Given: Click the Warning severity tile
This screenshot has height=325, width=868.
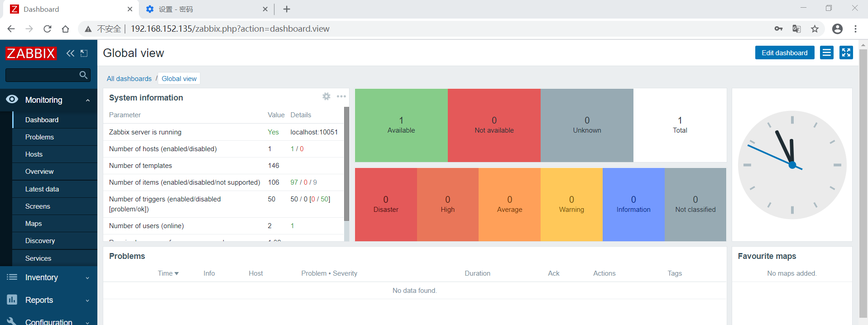Looking at the screenshot, I should pyautogui.click(x=571, y=205).
